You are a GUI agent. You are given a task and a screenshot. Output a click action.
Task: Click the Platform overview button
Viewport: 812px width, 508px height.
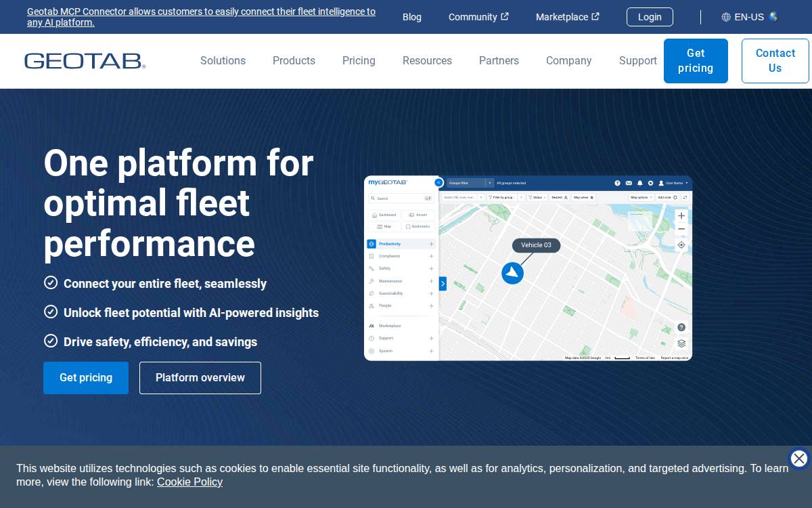point(200,378)
